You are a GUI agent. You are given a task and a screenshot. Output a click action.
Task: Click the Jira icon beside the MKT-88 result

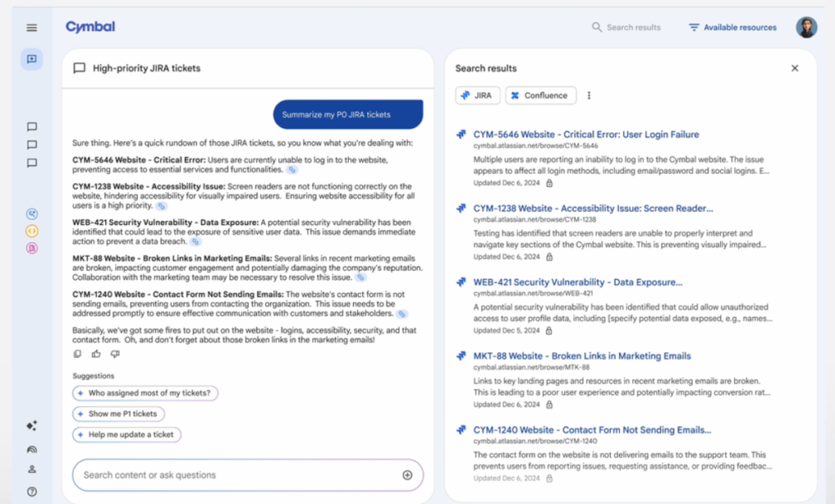pyautogui.click(x=462, y=356)
